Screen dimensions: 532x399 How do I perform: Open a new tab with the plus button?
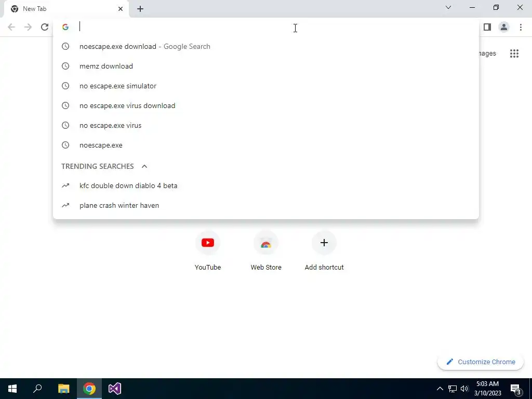[140, 9]
